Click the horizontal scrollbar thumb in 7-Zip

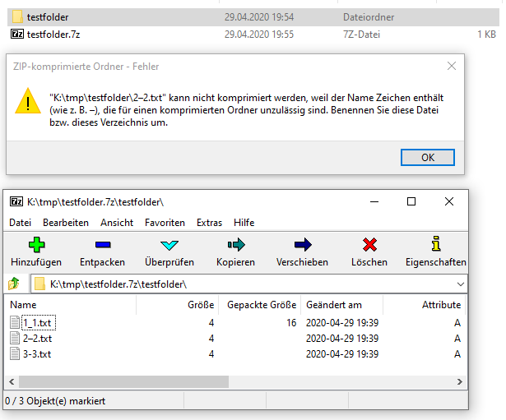pos(123,381)
